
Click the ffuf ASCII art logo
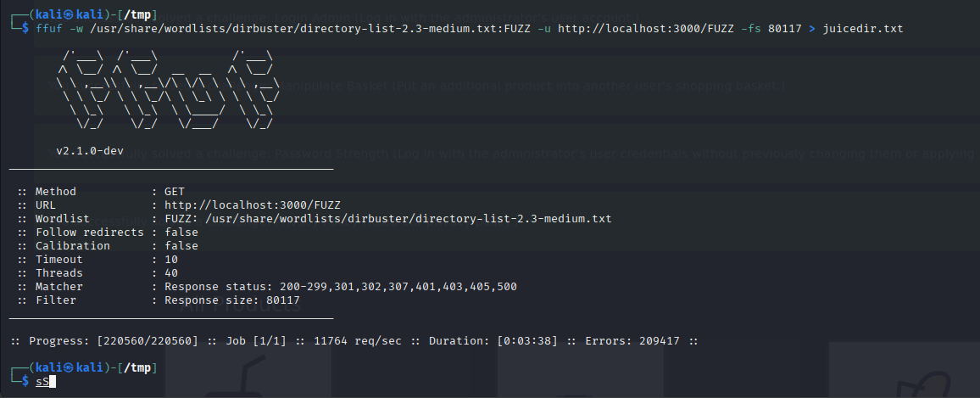point(167,90)
